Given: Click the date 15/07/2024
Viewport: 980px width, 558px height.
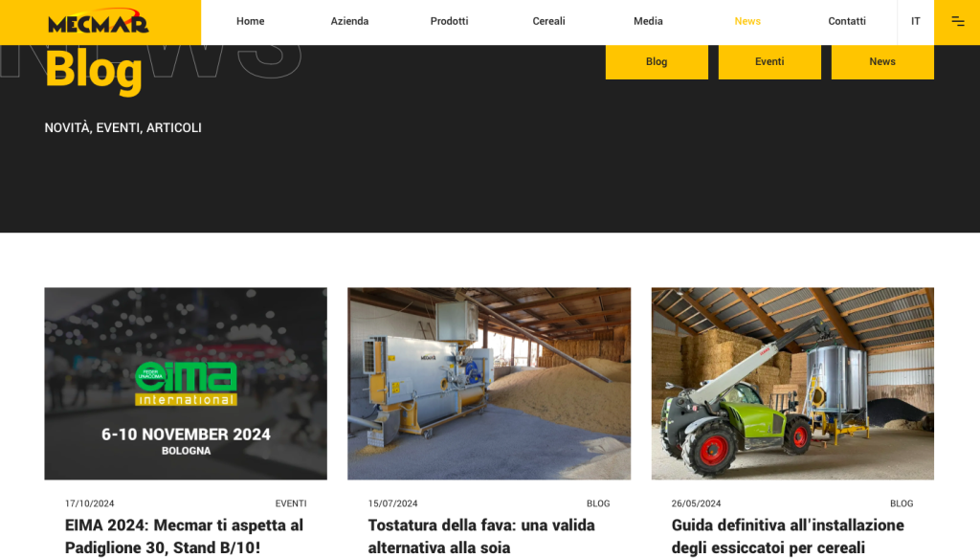Looking at the screenshot, I should [x=392, y=503].
